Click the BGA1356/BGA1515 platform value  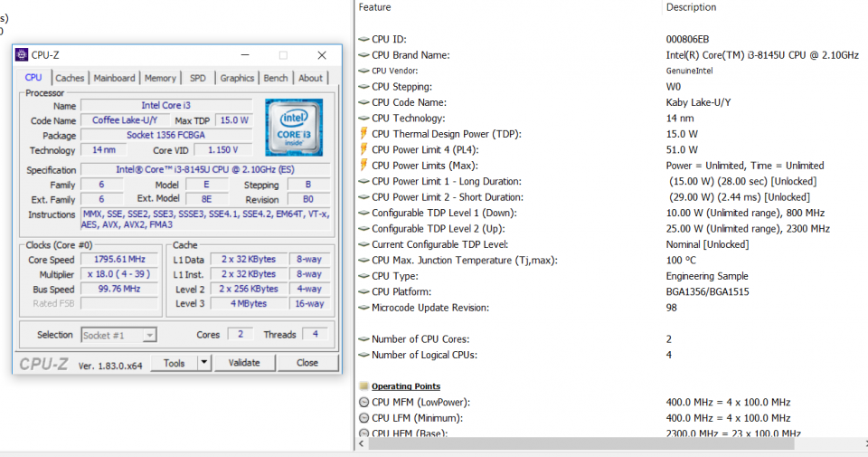point(707,291)
